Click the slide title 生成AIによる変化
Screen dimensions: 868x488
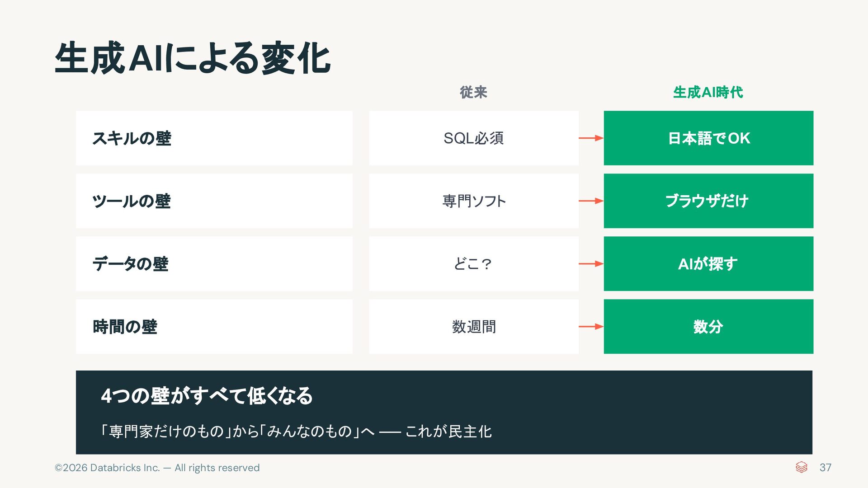(x=193, y=58)
